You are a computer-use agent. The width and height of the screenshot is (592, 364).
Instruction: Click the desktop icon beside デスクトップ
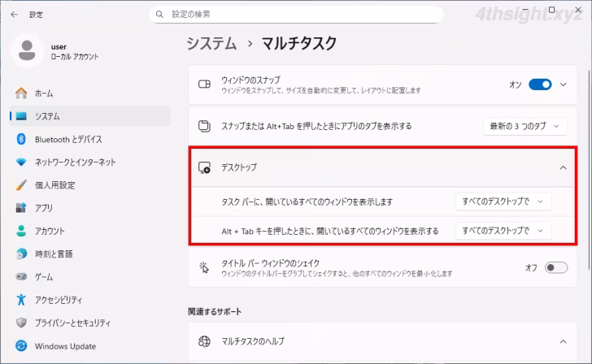click(204, 167)
